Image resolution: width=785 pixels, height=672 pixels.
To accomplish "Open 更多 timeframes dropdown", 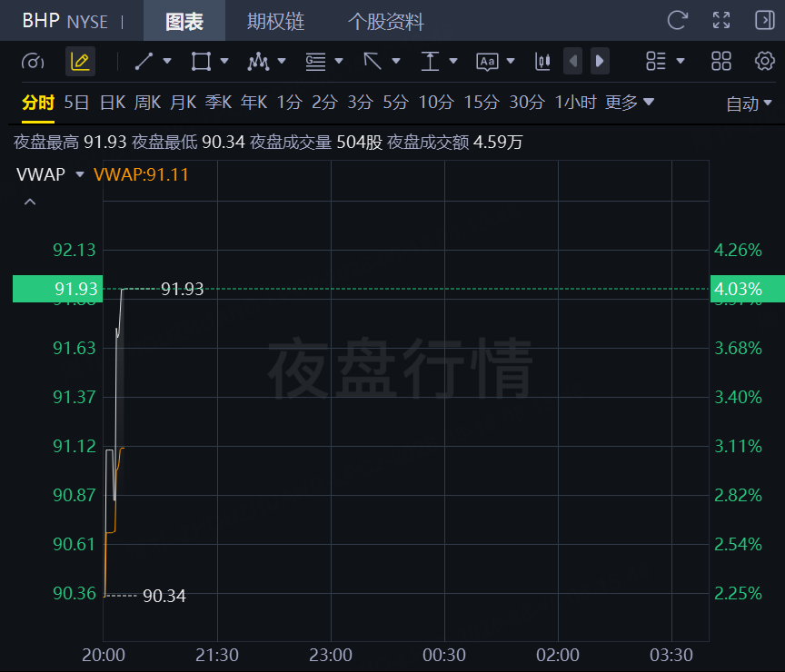I will (630, 103).
